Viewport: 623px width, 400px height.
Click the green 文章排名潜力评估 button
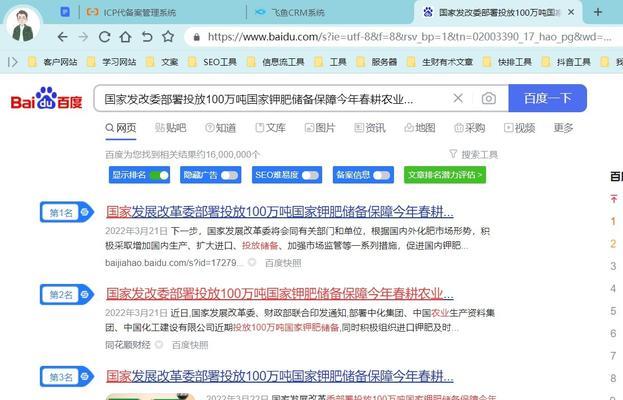pos(445,175)
